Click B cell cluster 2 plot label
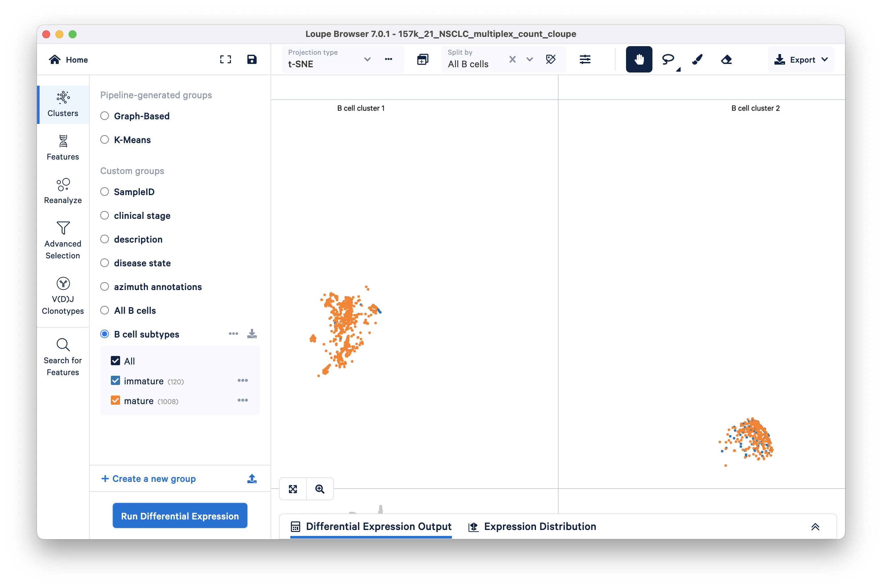 tap(755, 108)
